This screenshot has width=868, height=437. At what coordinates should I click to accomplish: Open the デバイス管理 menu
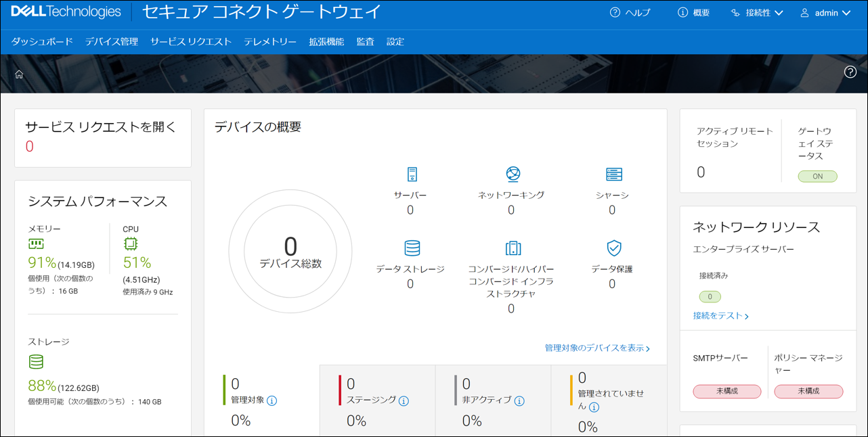[x=112, y=42]
